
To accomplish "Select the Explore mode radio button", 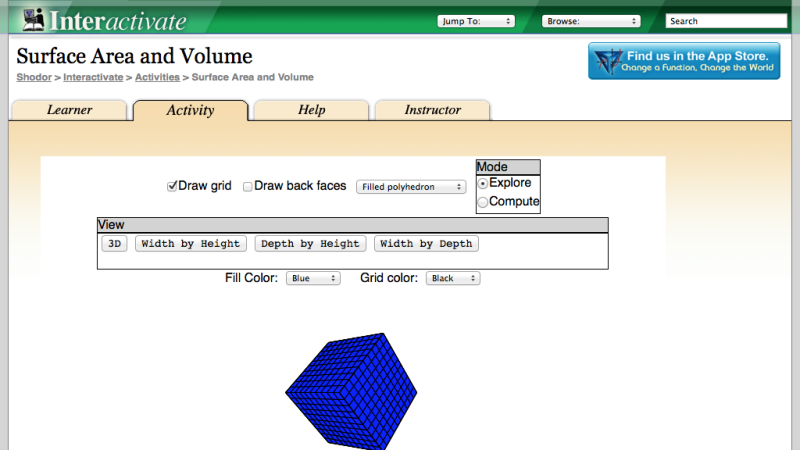I will pos(483,183).
